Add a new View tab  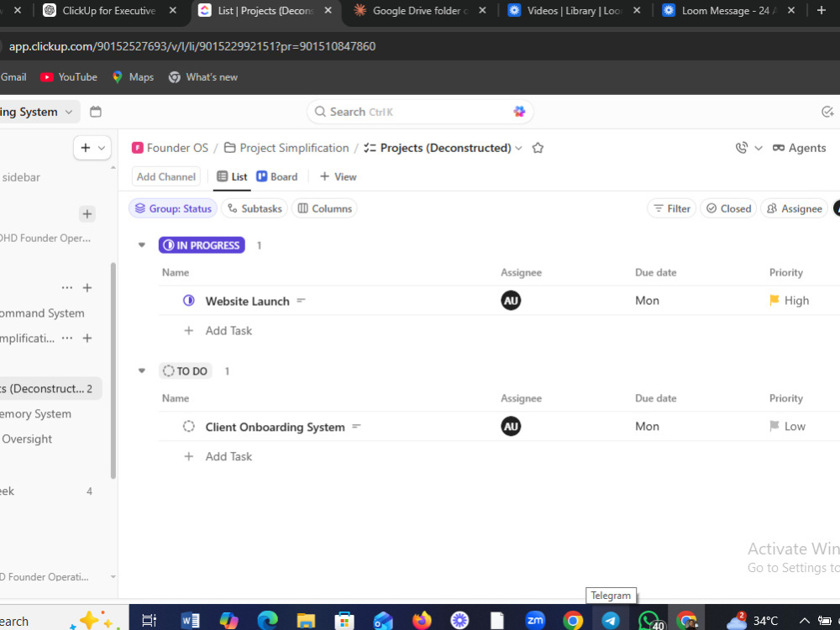click(x=338, y=176)
